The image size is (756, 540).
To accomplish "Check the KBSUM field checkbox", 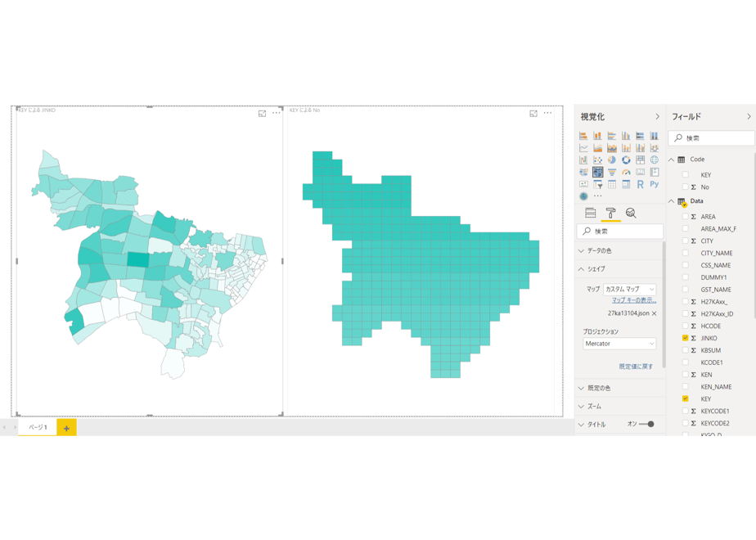I will point(685,350).
